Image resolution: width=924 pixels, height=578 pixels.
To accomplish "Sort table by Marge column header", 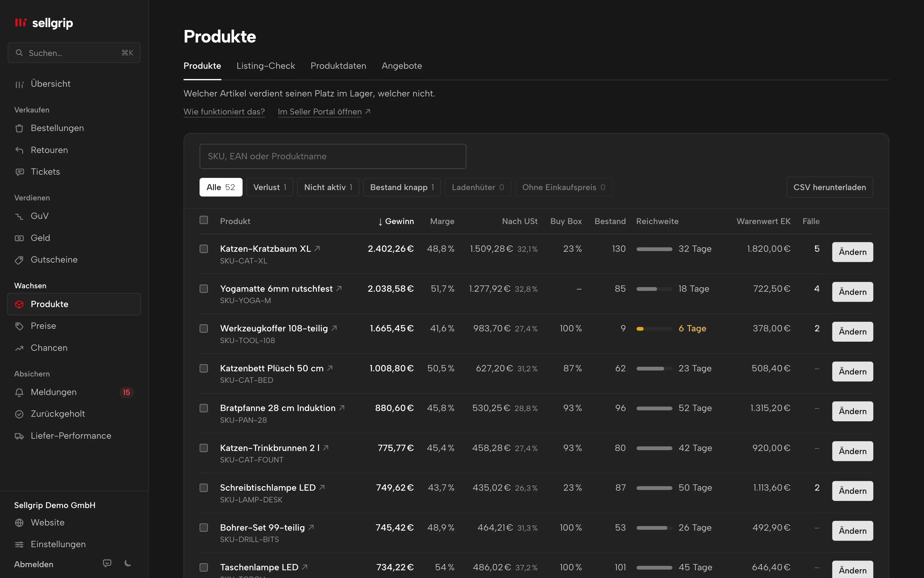I will [x=442, y=221].
